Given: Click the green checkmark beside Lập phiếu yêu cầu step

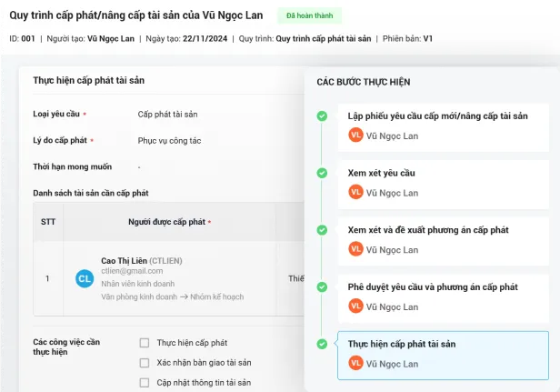Looking at the screenshot, I should (322, 116).
